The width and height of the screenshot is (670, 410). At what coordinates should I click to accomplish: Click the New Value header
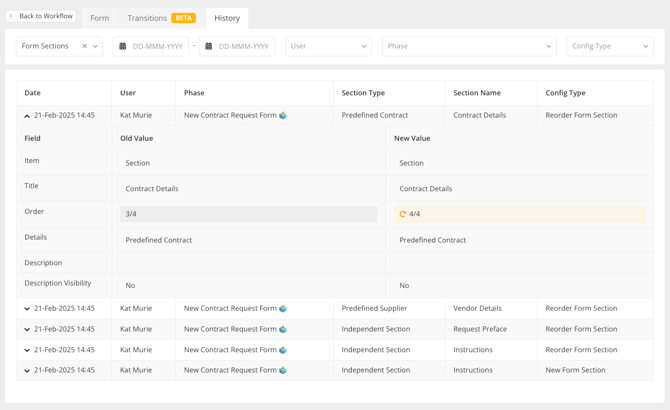pos(412,138)
